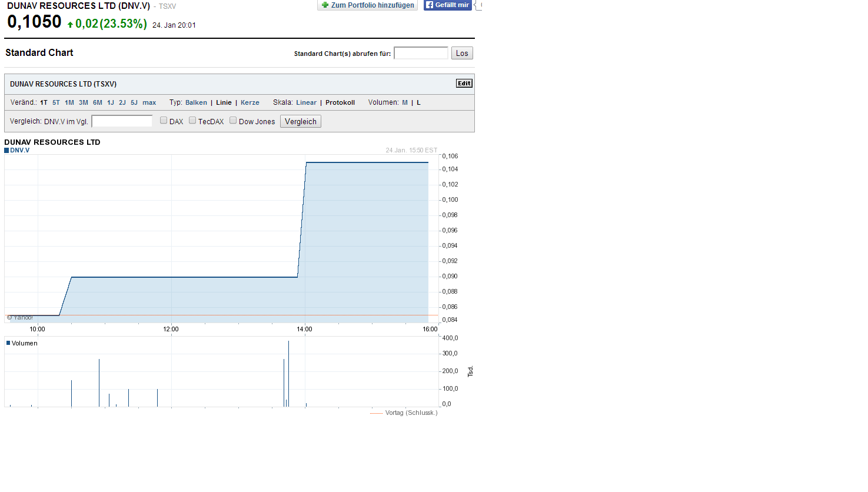
Task: Click the blue DNV.V legend marker
Action: click(6, 151)
